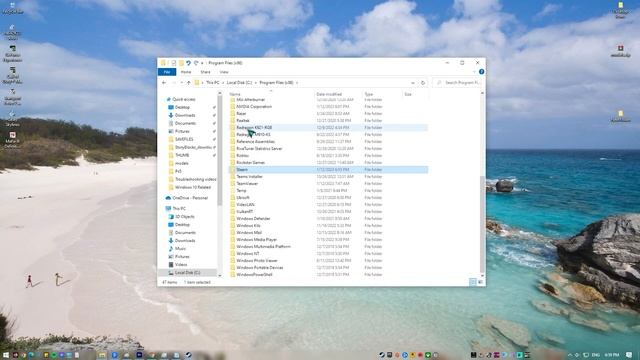Click breadcrumb chevron after Program Files (x86)
The width and height of the screenshot is (640, 360).
pos(297,83)
